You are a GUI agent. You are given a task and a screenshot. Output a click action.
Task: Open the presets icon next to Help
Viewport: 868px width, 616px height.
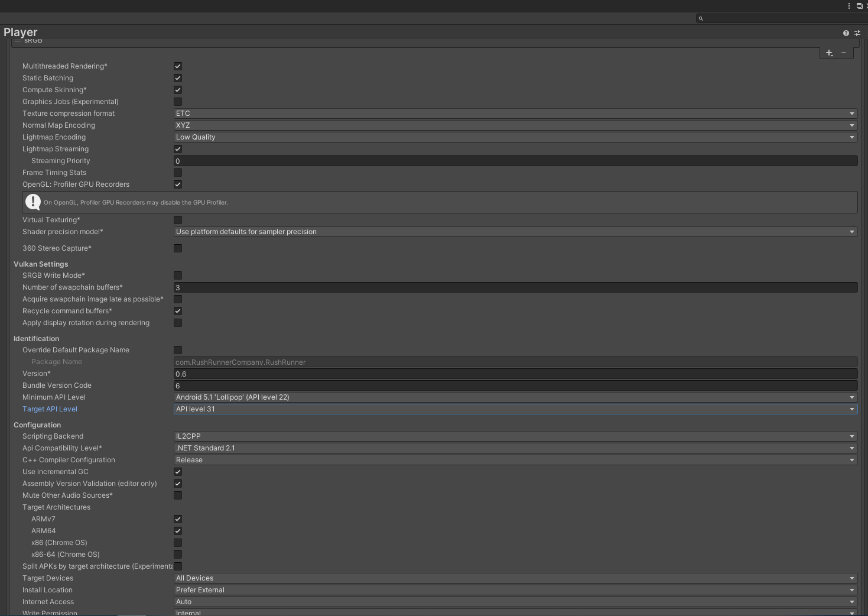857,33
